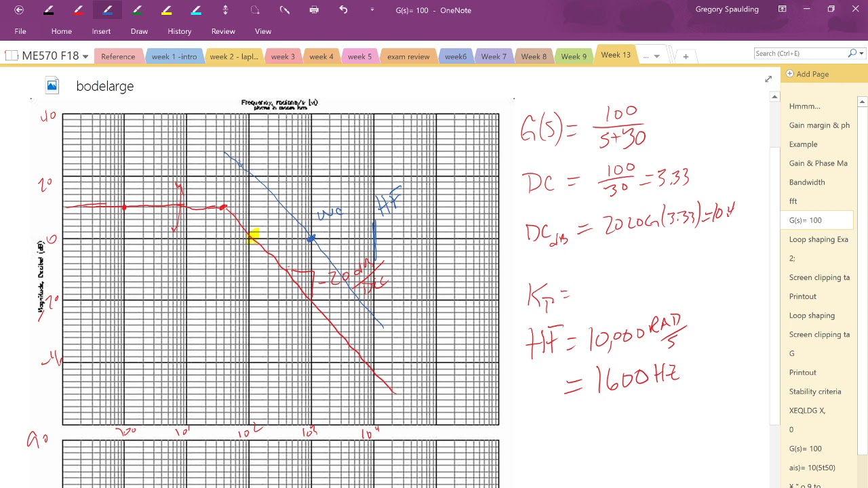Open the search scope dropdown arrow

(862, 54)
